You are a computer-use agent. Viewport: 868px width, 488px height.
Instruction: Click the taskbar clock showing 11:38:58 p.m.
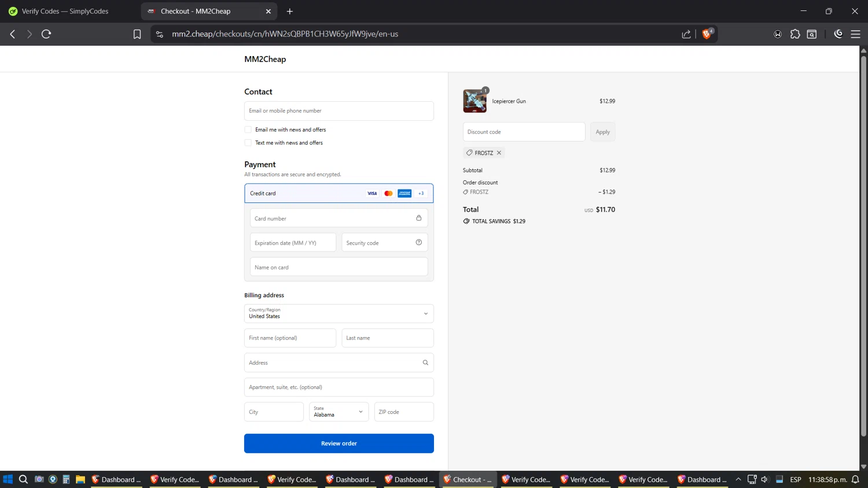827,479
